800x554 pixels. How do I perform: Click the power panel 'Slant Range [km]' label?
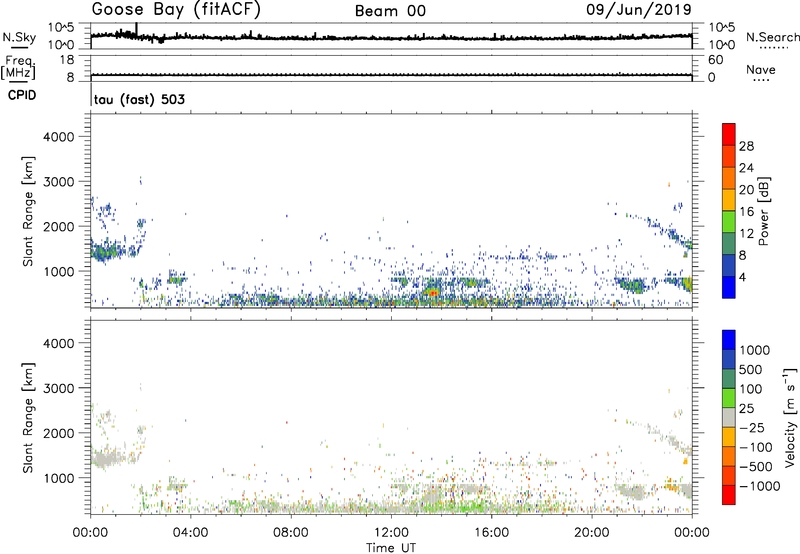pos(28,211)
